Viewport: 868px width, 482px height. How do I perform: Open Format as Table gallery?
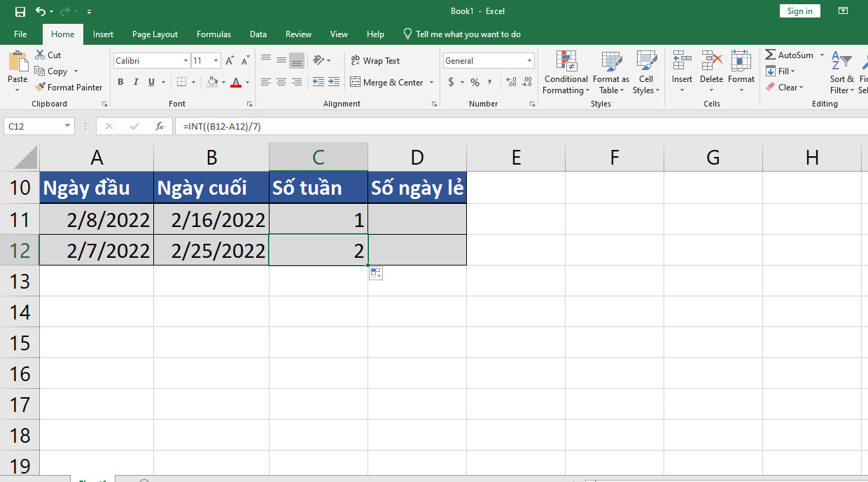611,72
